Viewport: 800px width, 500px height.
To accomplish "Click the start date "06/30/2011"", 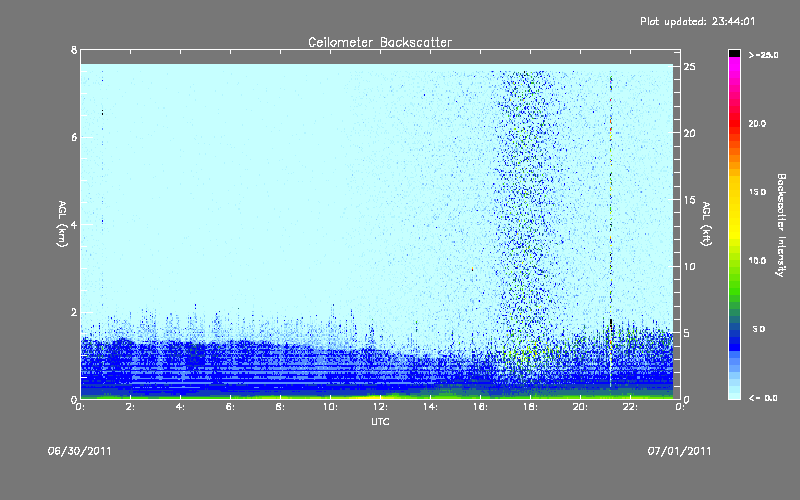I will 79,451.
